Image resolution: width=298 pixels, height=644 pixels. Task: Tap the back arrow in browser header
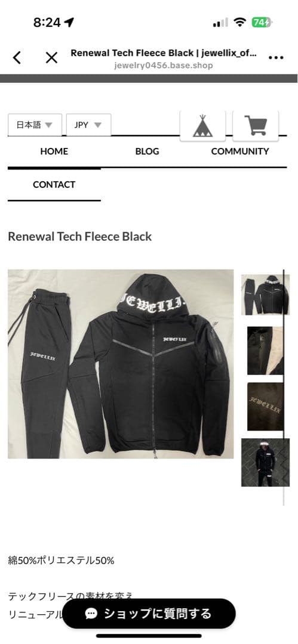pos(17,57)
